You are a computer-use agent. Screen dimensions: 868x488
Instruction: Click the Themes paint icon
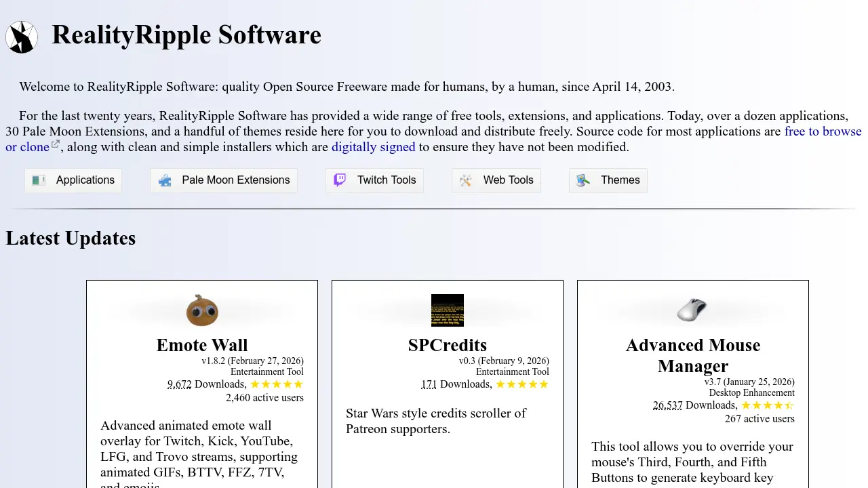[583, 180]
